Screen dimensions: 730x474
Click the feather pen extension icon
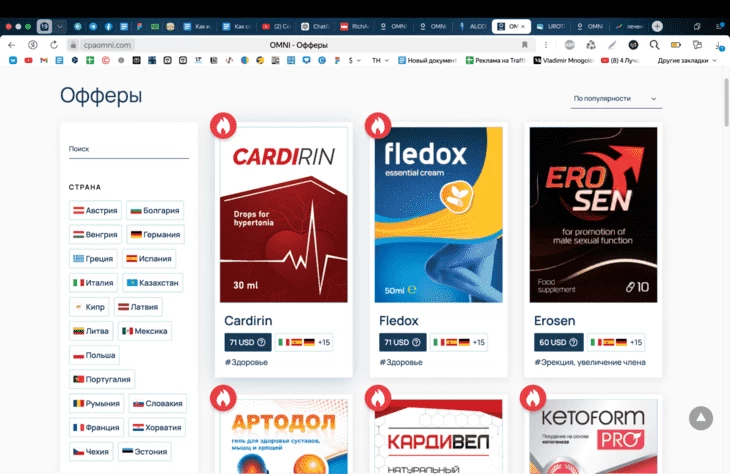(x=612, y=45)
